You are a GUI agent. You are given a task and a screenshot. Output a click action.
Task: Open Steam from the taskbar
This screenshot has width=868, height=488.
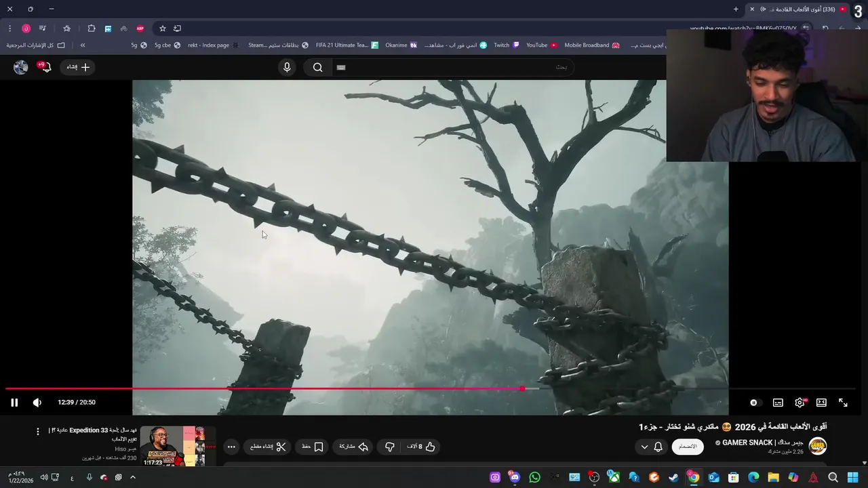[x=673, y=478]
